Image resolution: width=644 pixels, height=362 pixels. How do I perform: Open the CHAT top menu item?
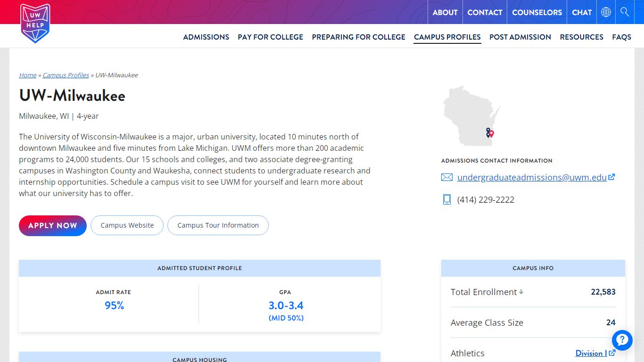(x=582, y=12)
